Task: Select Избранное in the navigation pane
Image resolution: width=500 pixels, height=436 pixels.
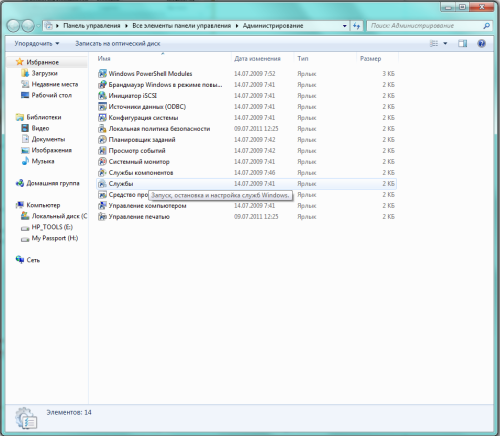Action: click(42, 62)
